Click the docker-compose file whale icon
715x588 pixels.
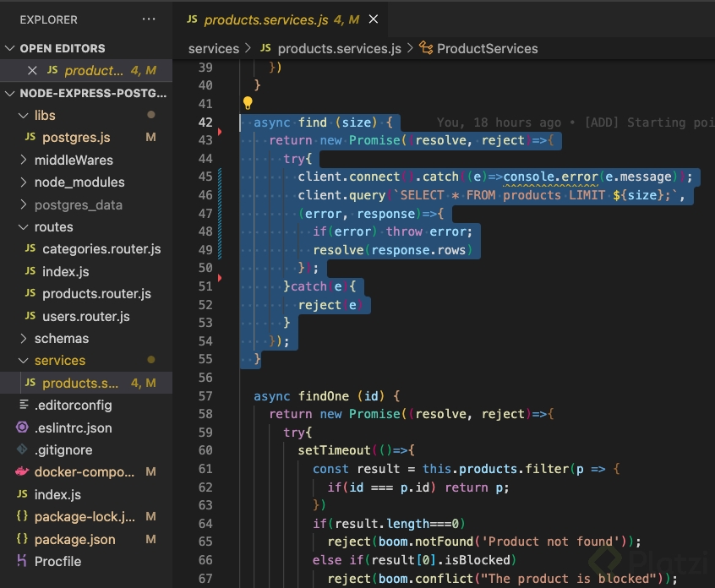22,472
